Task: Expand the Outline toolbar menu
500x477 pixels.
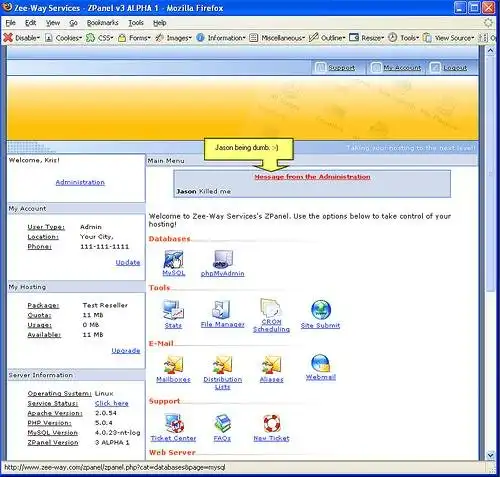Action: point(327,38)
